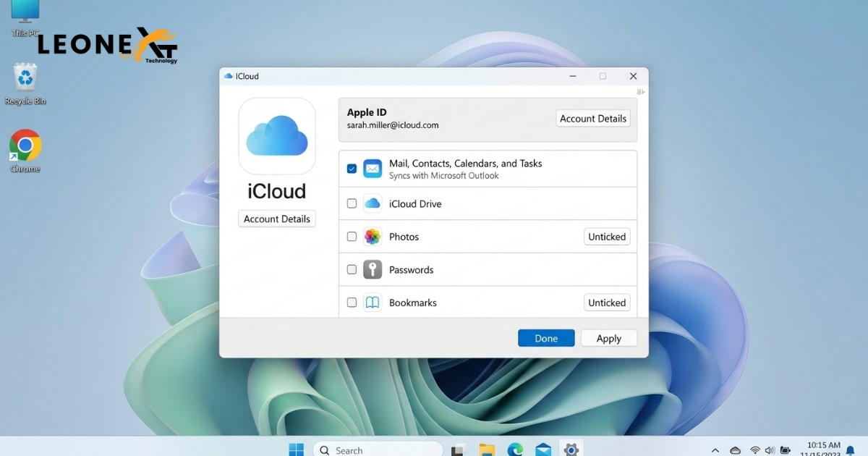The image size is (868, 456).
Task: Click Account Details under the iCloud logo
Action: click(x=277, y=219)
